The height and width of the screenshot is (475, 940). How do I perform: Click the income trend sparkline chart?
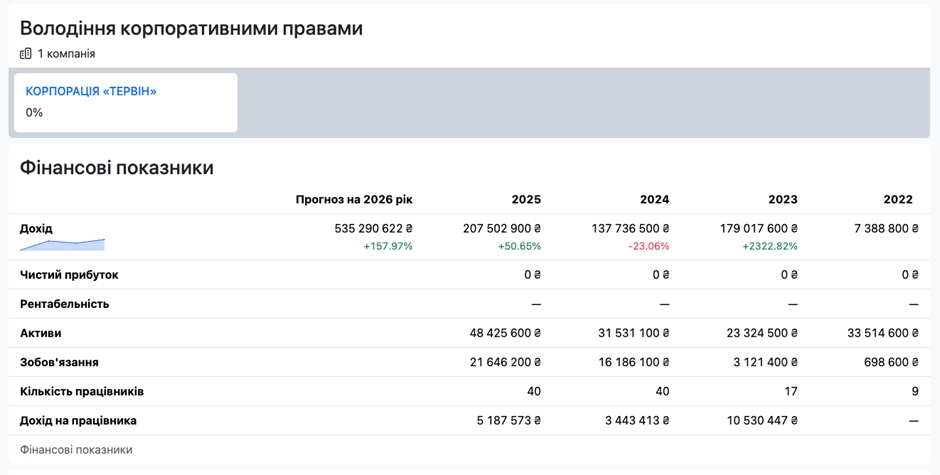tap(62, 244)
